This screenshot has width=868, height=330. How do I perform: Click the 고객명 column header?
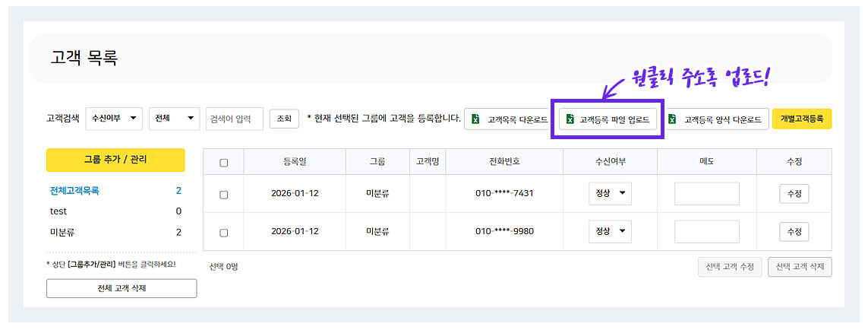428,162
